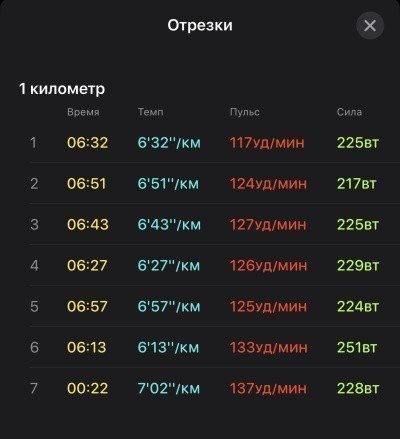Tap split 7 time 00:22

click(x=88, y=388)
